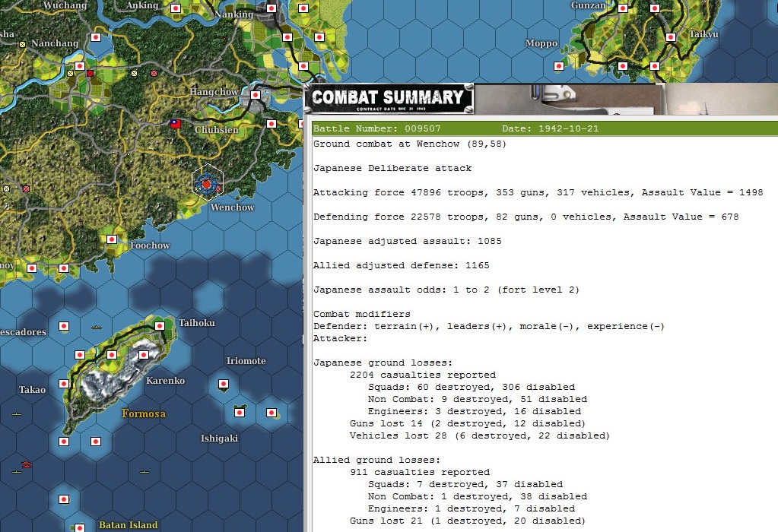The width and height of the screenshot is (778, 532).
Task: Select the Japanese base flag at Batan Island
Action: pos(80,527)
